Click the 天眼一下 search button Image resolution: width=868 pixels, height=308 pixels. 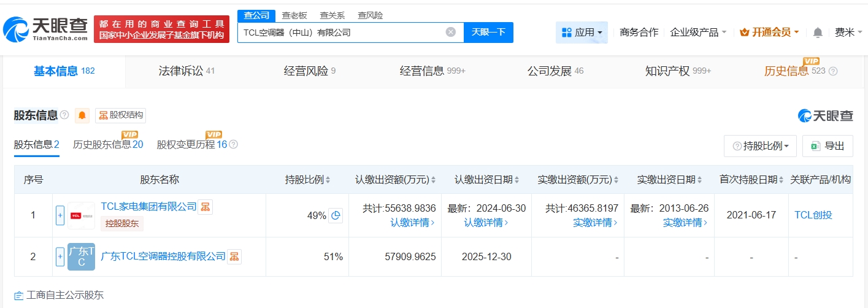pyautogui.click(x=488, y=32)
